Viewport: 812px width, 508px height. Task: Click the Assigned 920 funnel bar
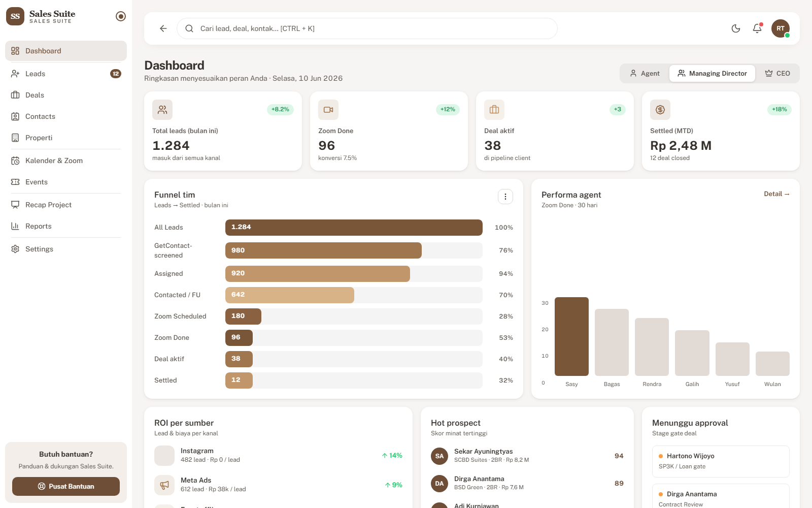point(318,274)
